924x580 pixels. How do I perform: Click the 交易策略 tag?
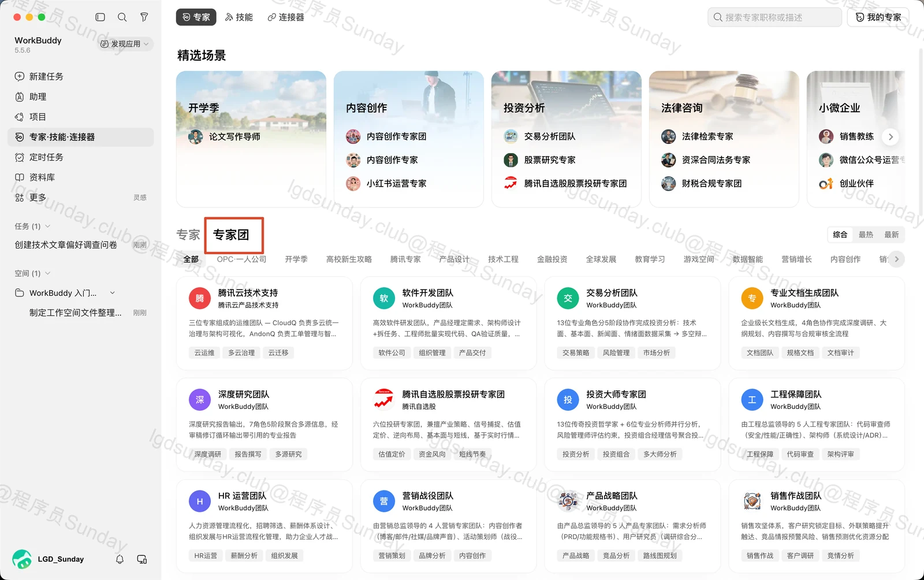click(x=576, y=353)
